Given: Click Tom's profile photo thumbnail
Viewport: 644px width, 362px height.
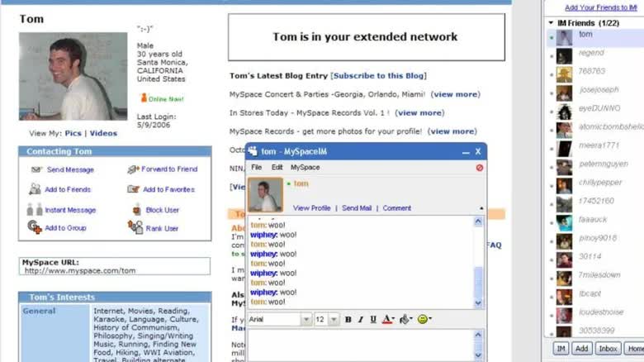Looking at the screenshot, I should click(266, 195).
